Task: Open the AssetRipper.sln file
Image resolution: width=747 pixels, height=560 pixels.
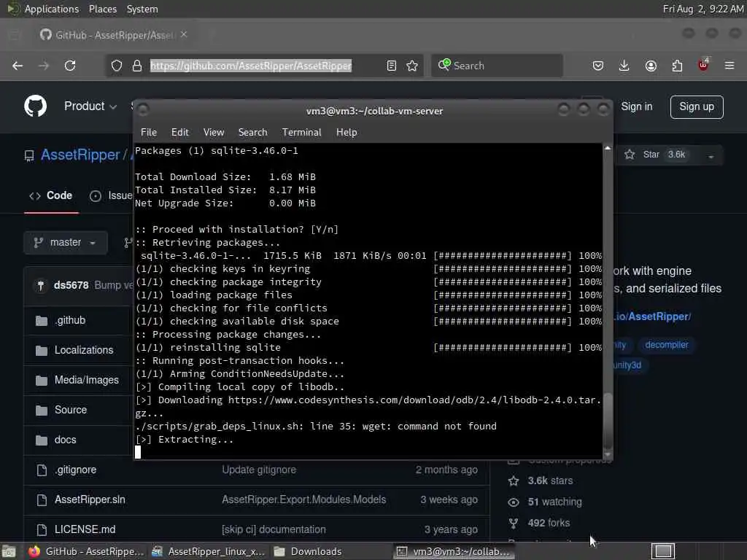Action: point(90,499)
